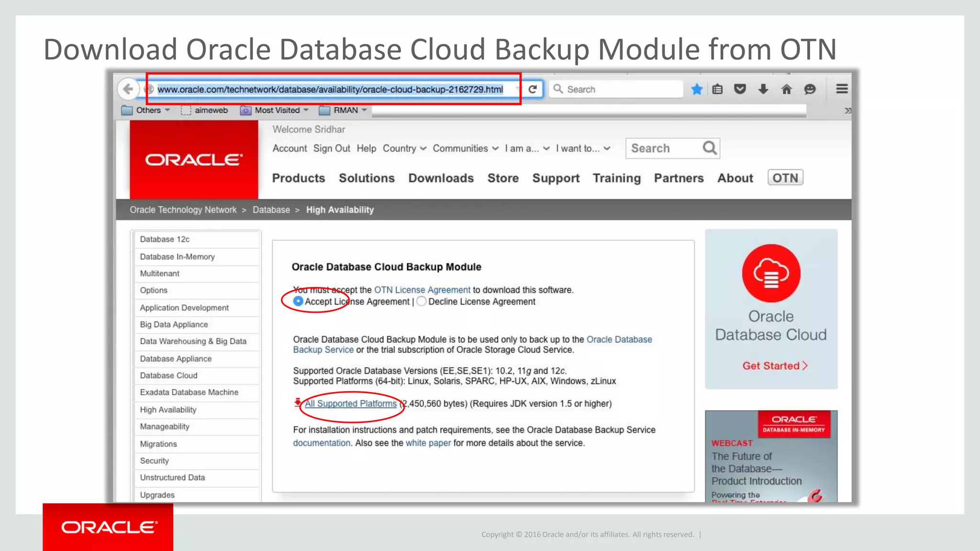
Task: Click Oracle Technology Network breadcrumb
Action: pyautogui.click(x=183, y=209)
